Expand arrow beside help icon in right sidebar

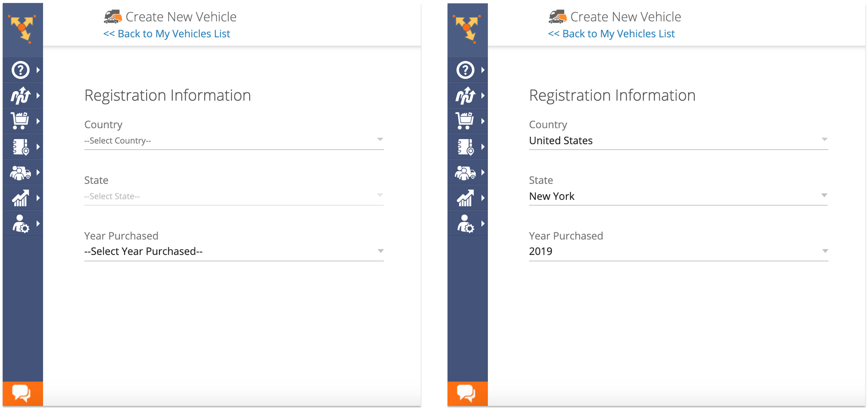(483, 70)
